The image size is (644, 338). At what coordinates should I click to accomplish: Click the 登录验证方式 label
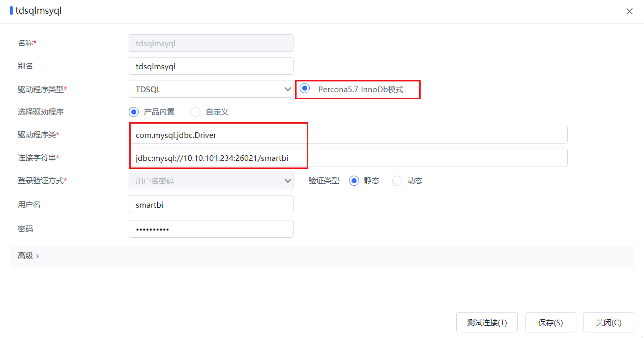(x=42, y=181)
